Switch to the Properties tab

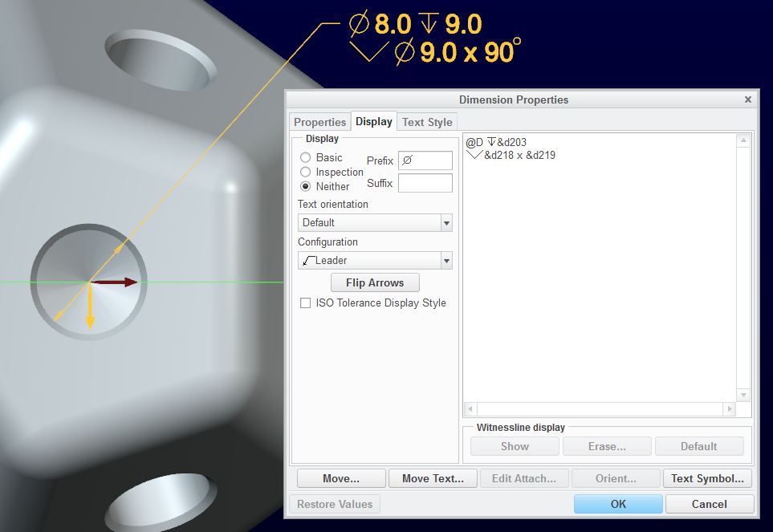pos(320,122)
